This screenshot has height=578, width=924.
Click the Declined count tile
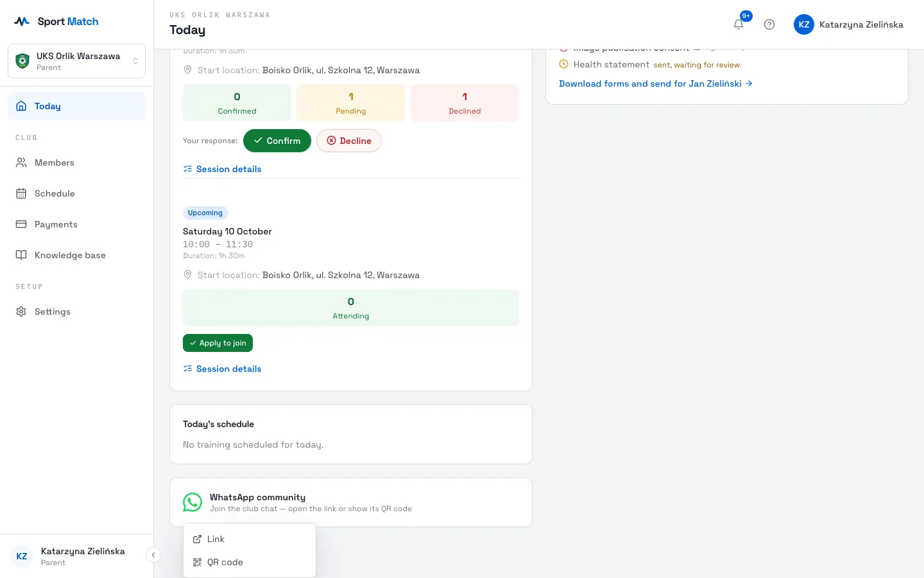[x=465, y=103]
